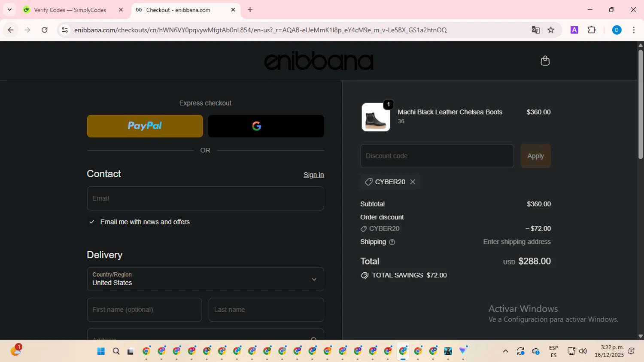Switch to the Verify Codes — SimplyCodes tab
The height and width of the screenshot is (362, 644).
tap(73, 10)
